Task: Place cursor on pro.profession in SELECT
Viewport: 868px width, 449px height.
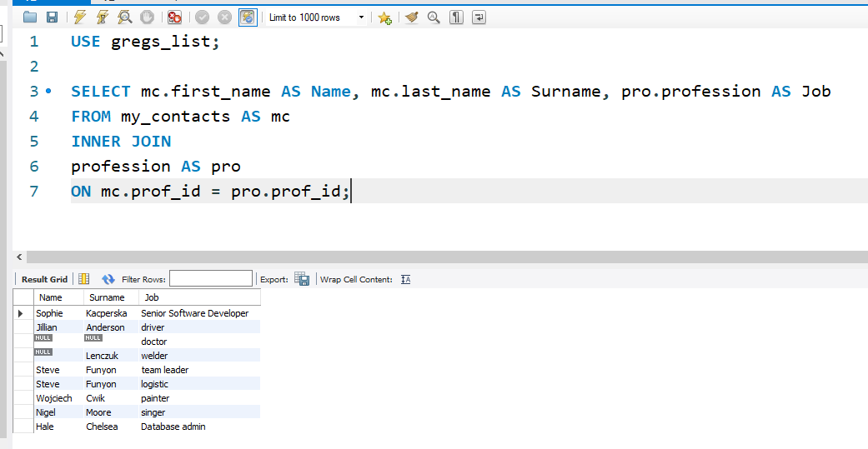Action: coord(691,92)
